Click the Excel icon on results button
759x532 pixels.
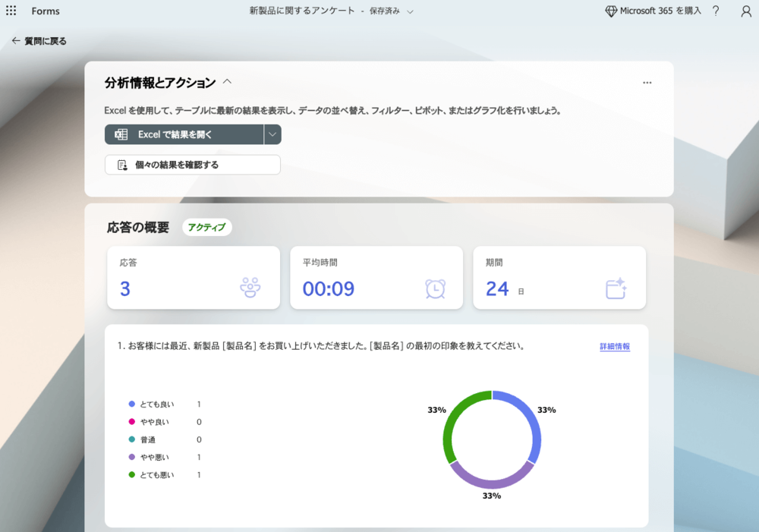click(121, 134)
